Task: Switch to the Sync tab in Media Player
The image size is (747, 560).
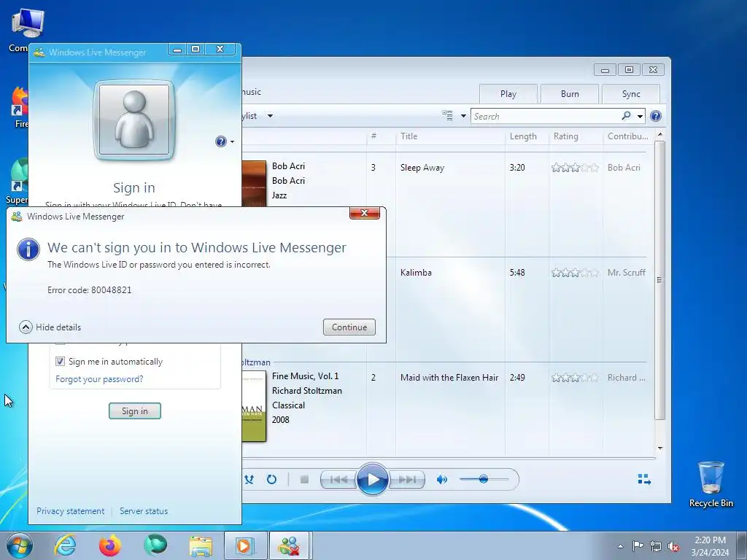Action: 631,94
